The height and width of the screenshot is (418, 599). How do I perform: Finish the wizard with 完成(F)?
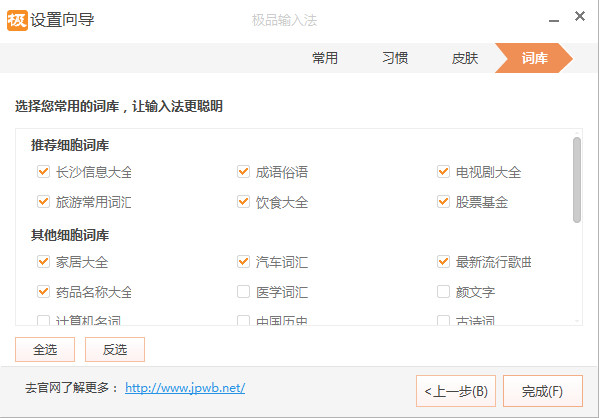(543, 391)
